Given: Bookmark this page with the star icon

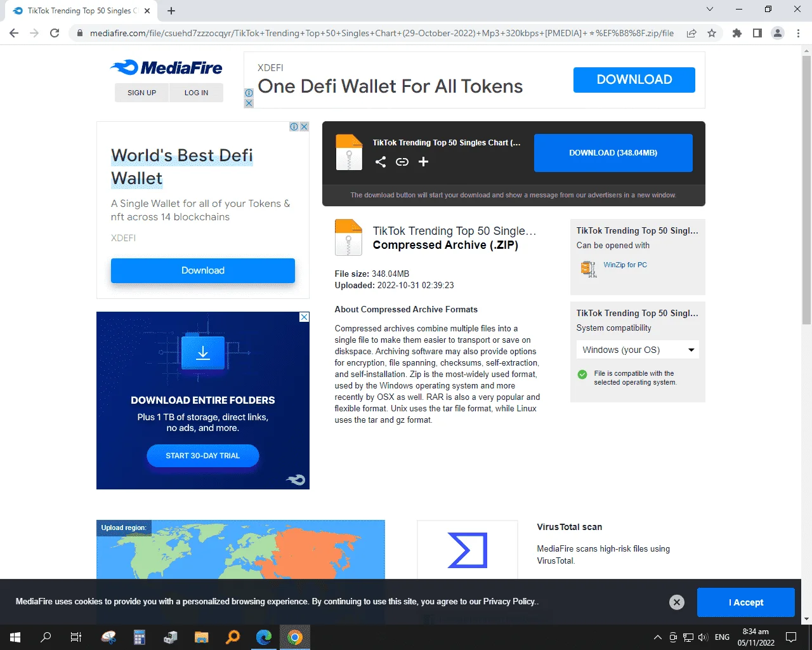Looking at the screenshot, I should tap(712, 33).
